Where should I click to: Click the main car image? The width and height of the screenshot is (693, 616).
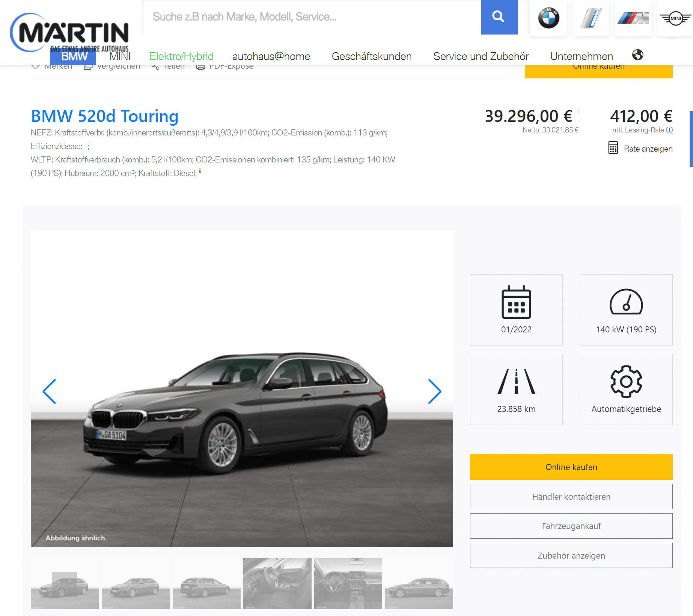(242, 389)
